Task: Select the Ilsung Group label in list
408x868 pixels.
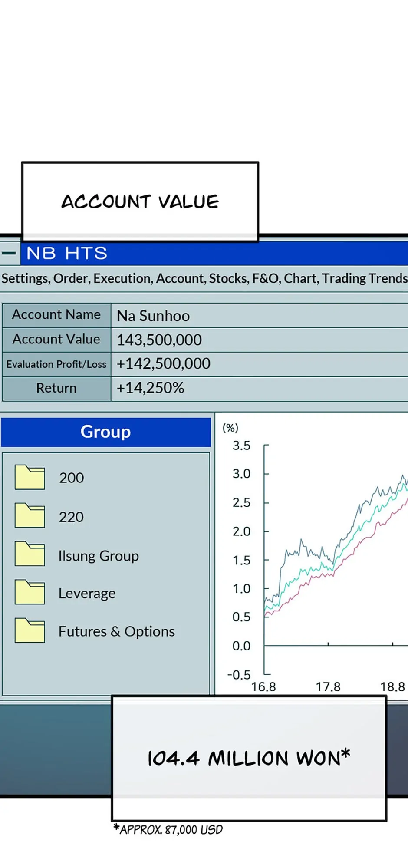Action: pyautogui.click(x=99, y=556)
